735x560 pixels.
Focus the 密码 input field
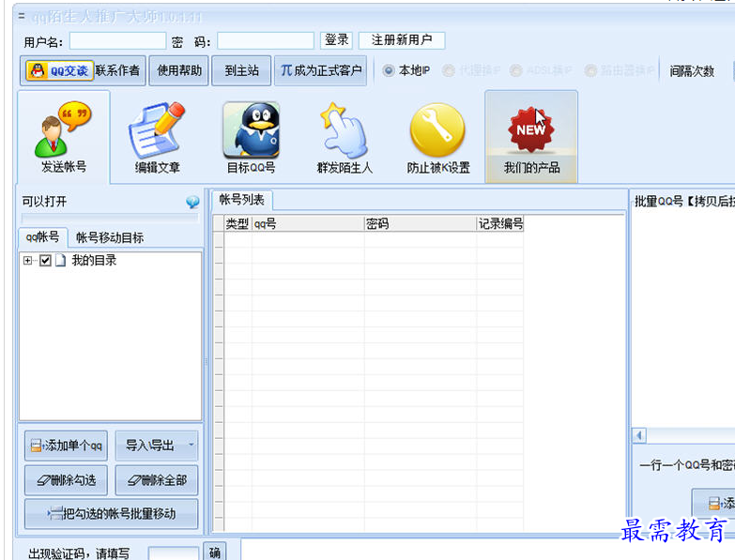tap(266, 40)
